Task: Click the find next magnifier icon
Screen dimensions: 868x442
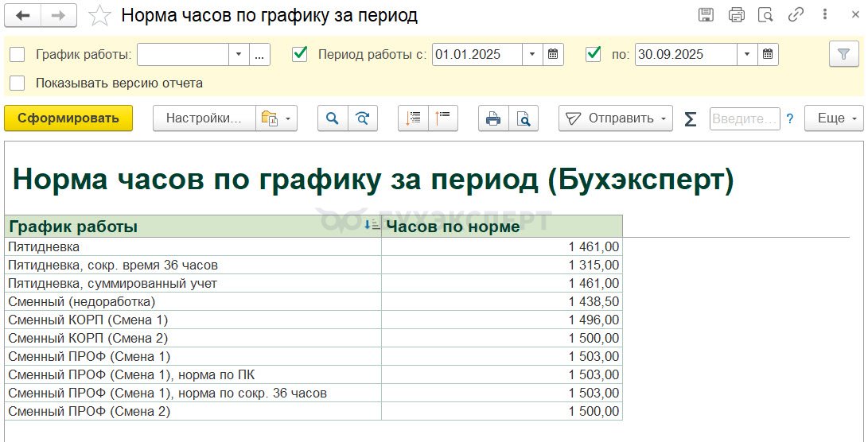Action: tap(363, 118)
